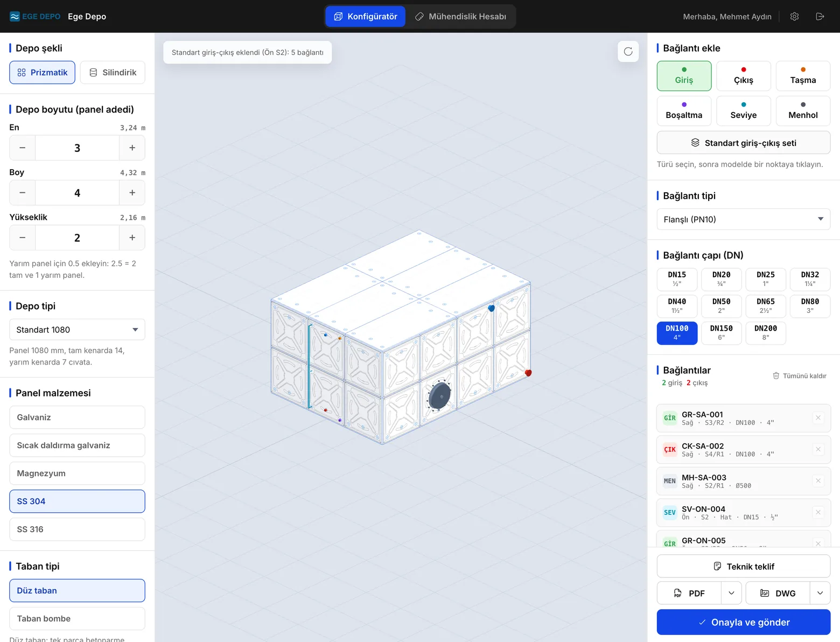Image resolution: width=840 pixels, height=642 pixels.
Task: Select MH-SA-003 manhole row
Action: click(x=744, y=481)
